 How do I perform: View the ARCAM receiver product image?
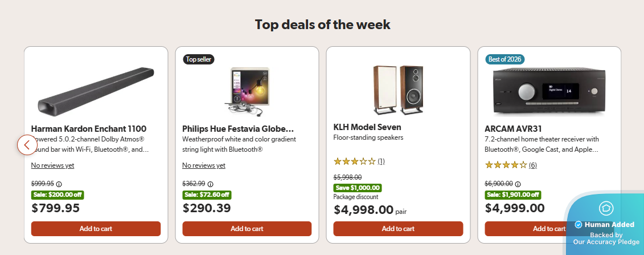[549, 92]
